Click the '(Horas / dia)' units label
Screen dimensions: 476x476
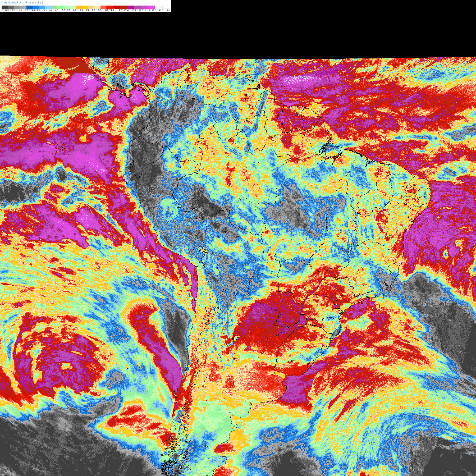click(34, 2)
